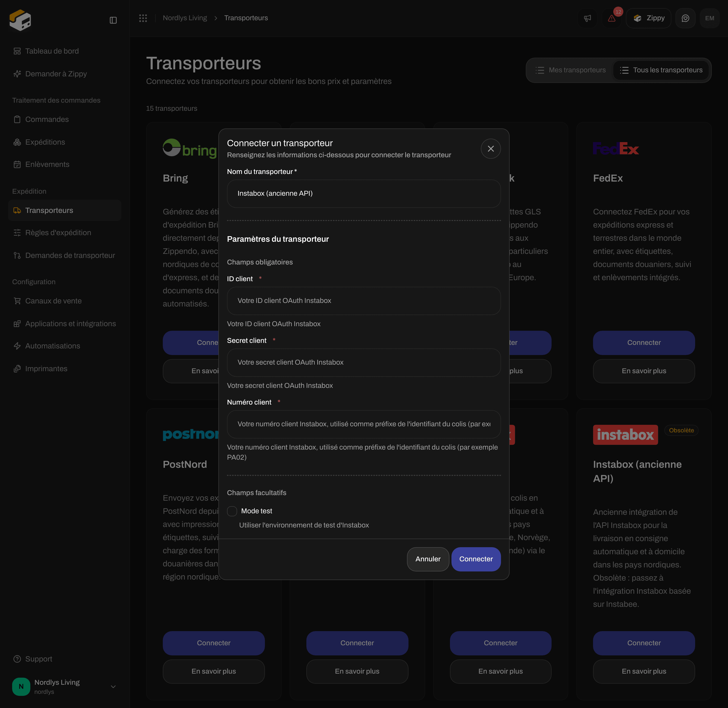Image resolution: width=728 pixels, height=708 pixels.
Task: Open the EM user avatar
Action: [x=709, y=18]
